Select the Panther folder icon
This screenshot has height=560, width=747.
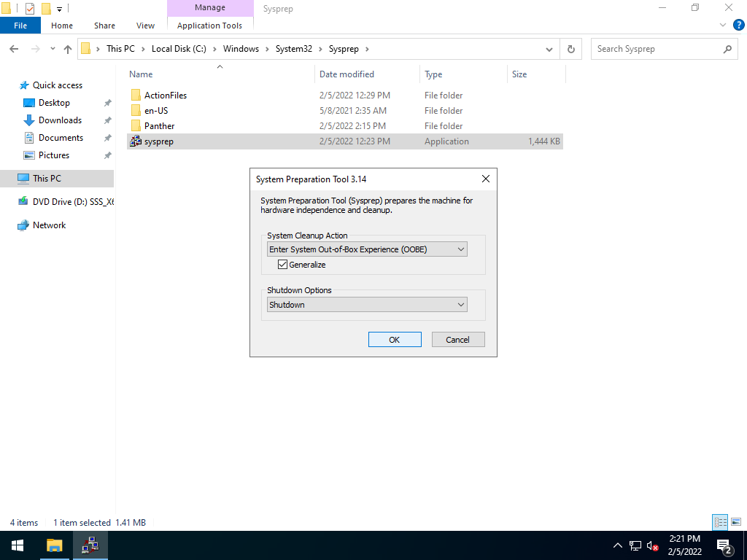coord(136,125)
